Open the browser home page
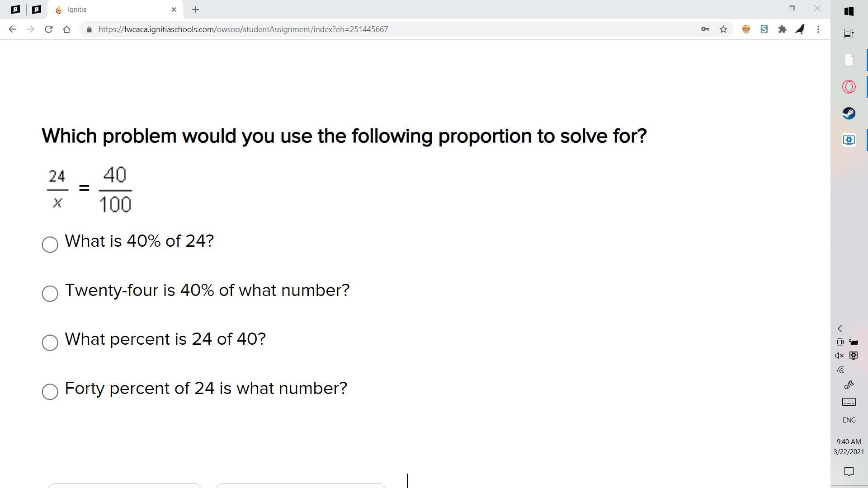 [66, 29]
